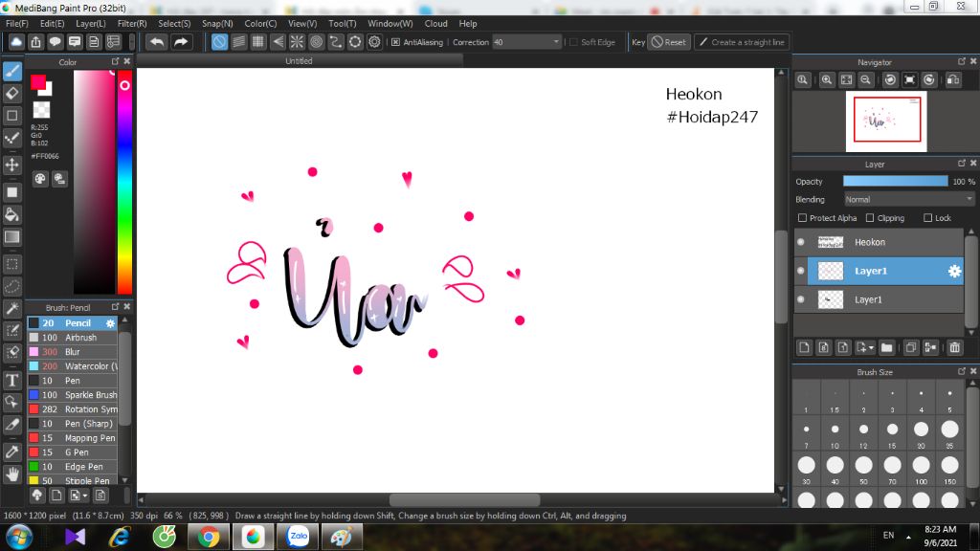Enable the circle snap icon
Image resolution: width=980 pixels, height=551 pixels.
[x=317, y=42]
